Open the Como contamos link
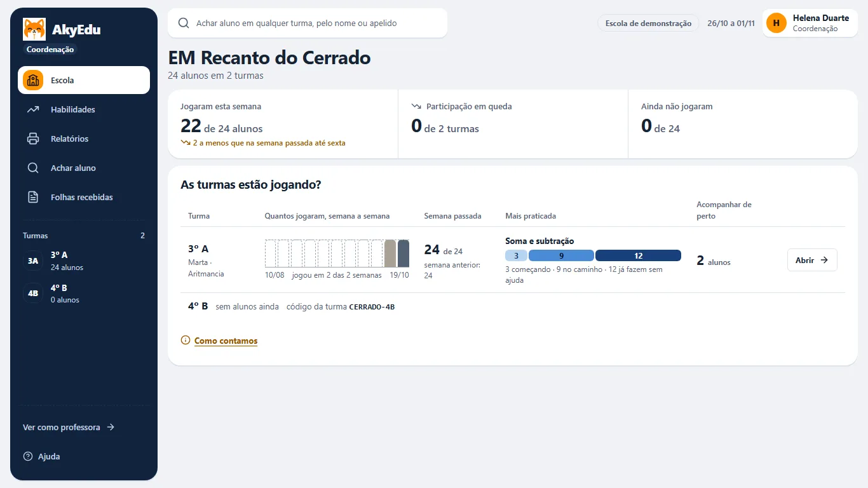 (x=226, y=341)
